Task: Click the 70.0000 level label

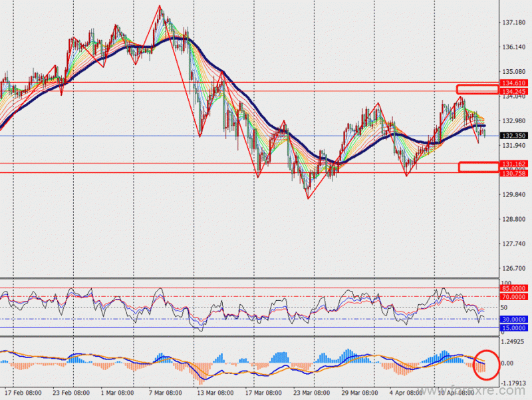Action: (514, 297)
